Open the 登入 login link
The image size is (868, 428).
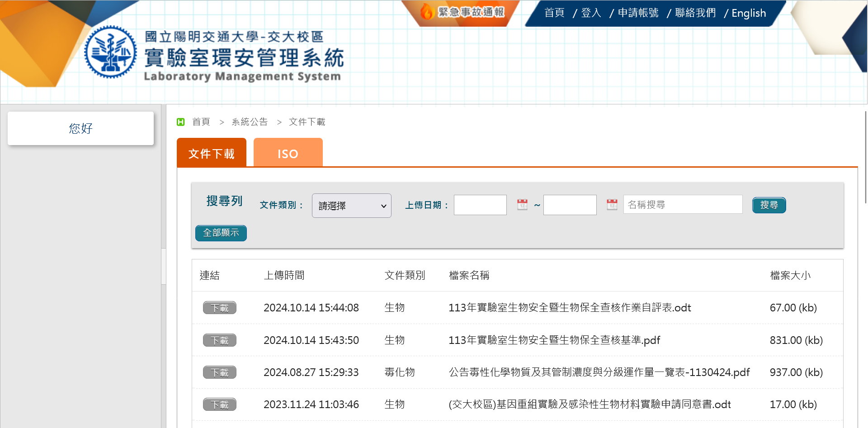pyautogui.click(x=591, y=13)
